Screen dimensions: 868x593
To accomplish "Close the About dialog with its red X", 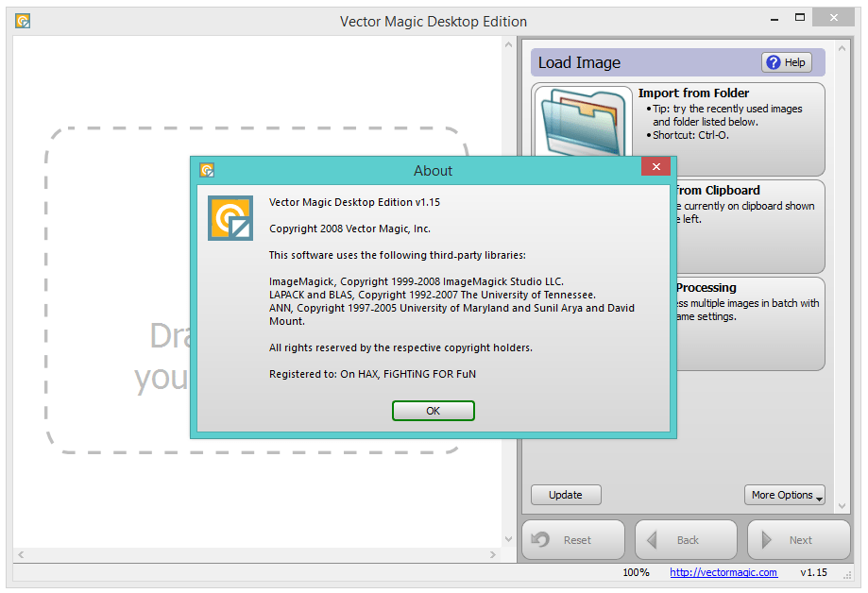I will [x=655, y=166].
